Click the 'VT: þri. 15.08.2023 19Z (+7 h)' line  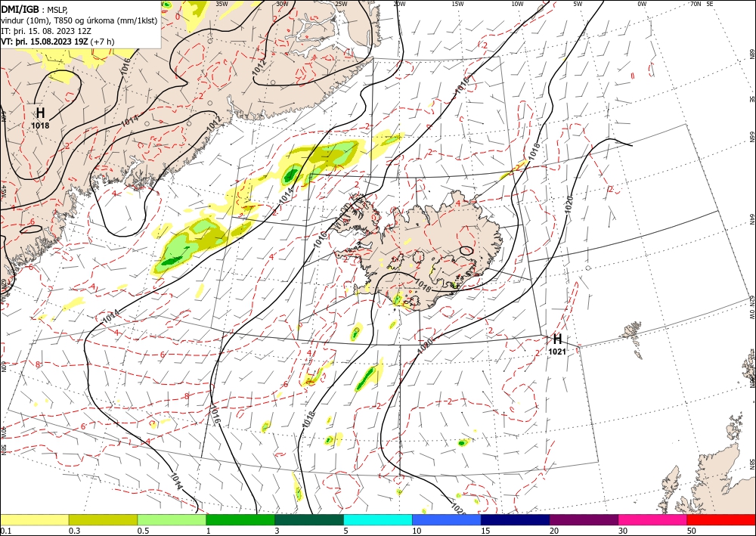pos(57,42)
